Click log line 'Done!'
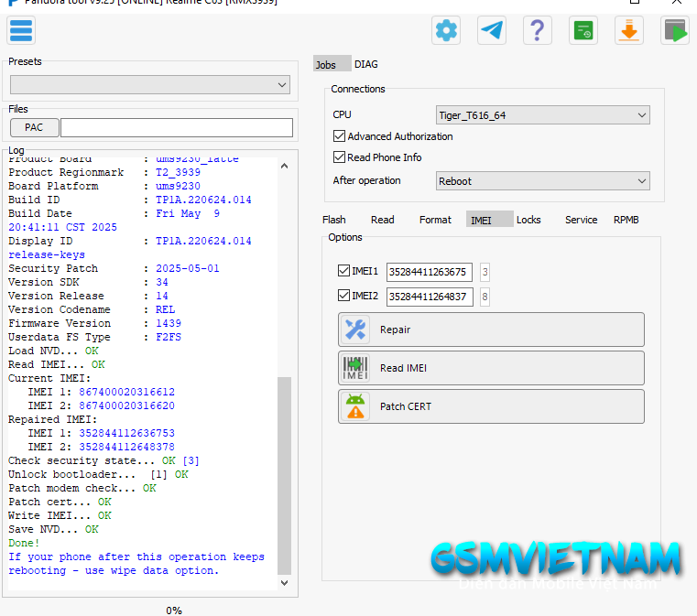This screenshot has width=697, height=616. click(24, 543)
